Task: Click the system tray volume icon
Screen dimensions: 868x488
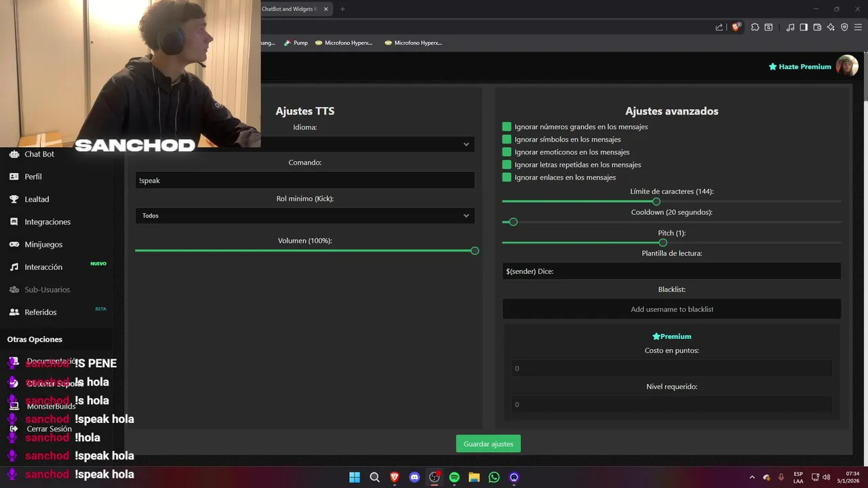Action: click(826, 477)
